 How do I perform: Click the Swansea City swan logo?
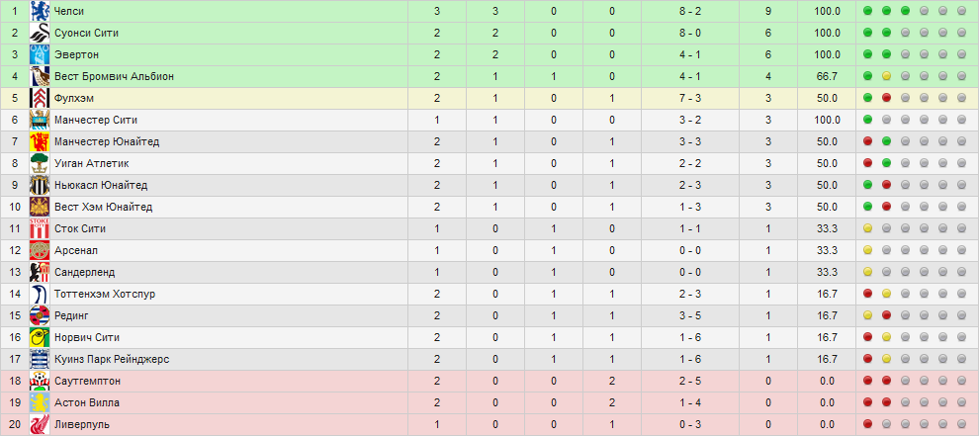pyautogui.click(x=40, y=34)
